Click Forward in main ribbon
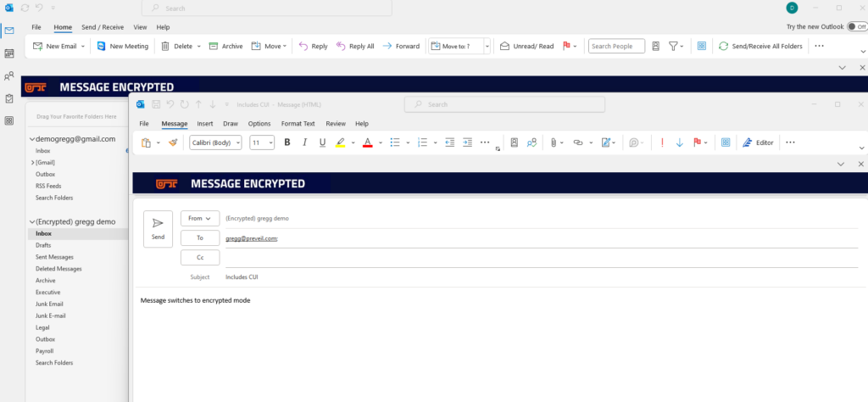 401,47
